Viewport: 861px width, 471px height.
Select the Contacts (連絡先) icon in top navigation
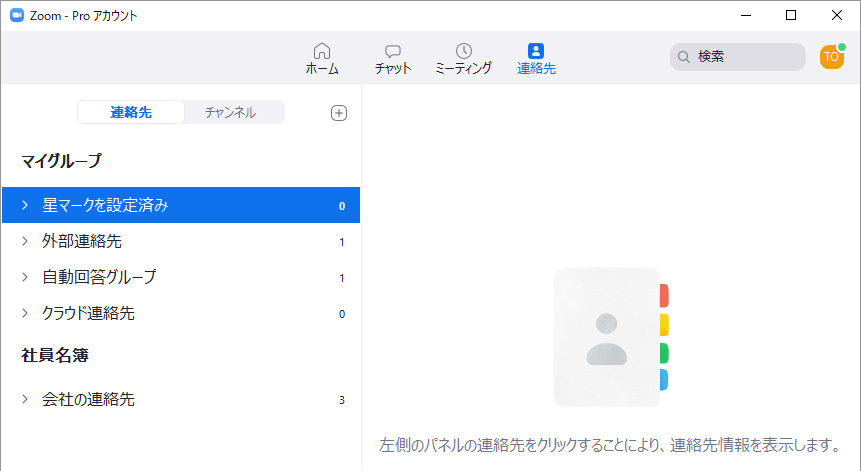tap(536, 51)
